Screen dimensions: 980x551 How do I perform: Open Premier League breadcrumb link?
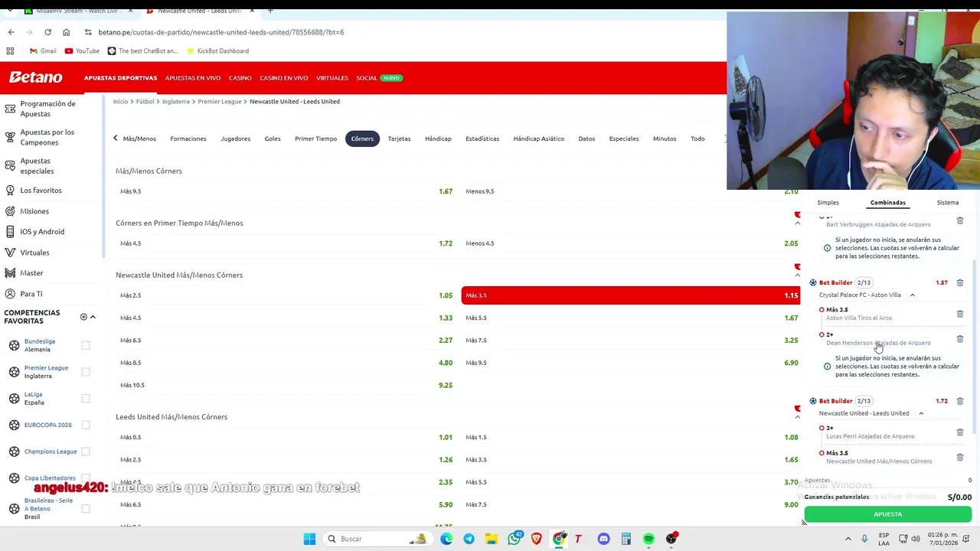click(220, 102)
